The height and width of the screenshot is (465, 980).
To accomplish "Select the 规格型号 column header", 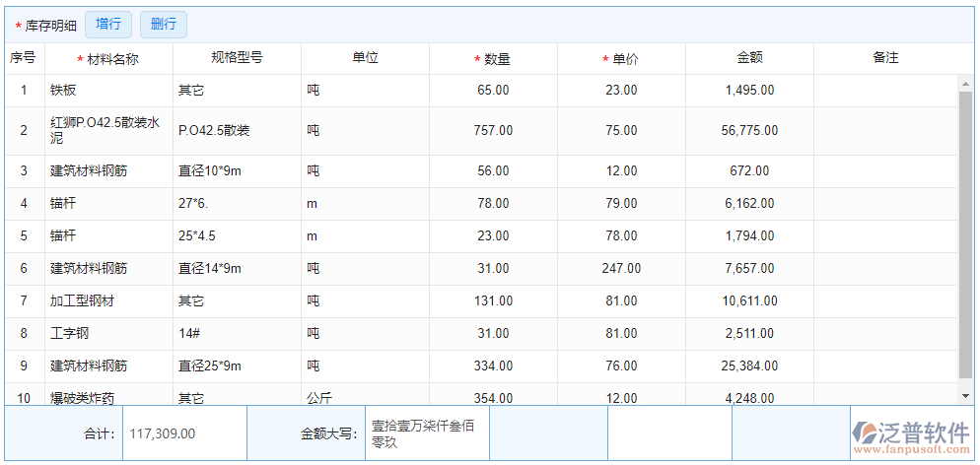I will (x=237, y=59).
